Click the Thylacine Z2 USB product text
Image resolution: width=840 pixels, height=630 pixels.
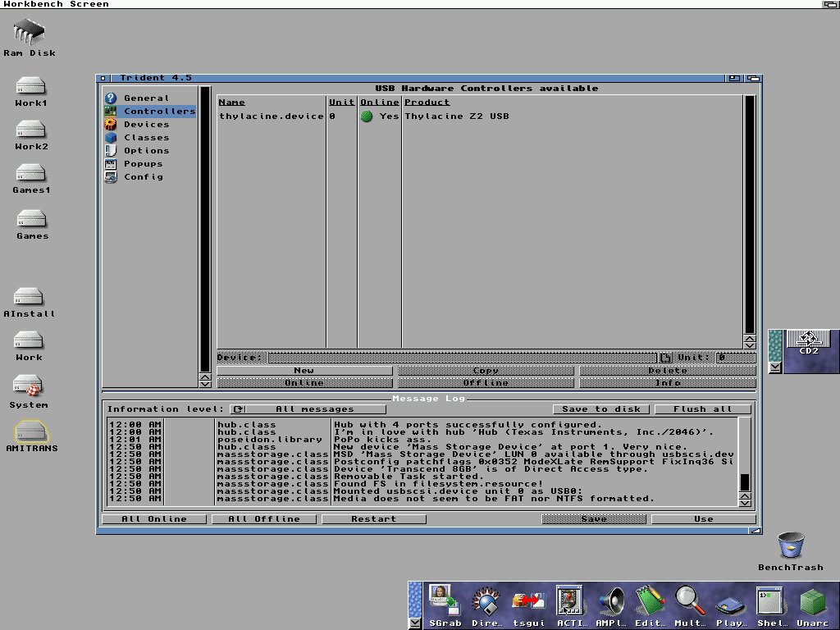(x=457, y=116)
